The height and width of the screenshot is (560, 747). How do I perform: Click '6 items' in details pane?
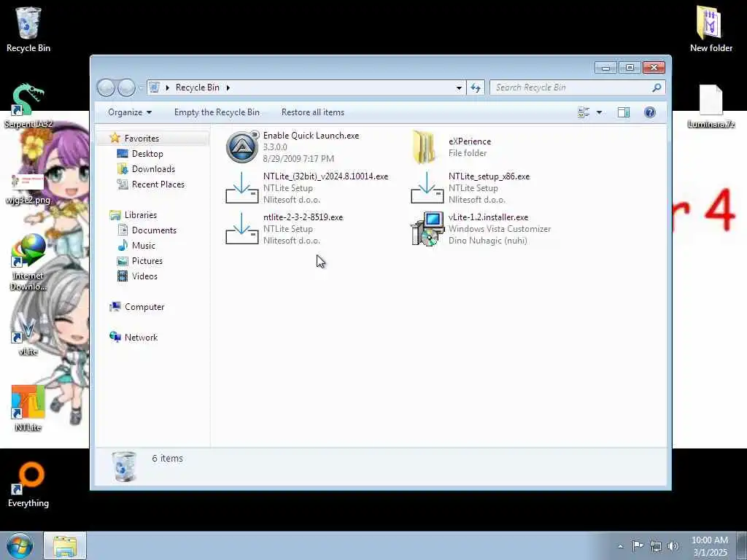click(x=167, y=459)
